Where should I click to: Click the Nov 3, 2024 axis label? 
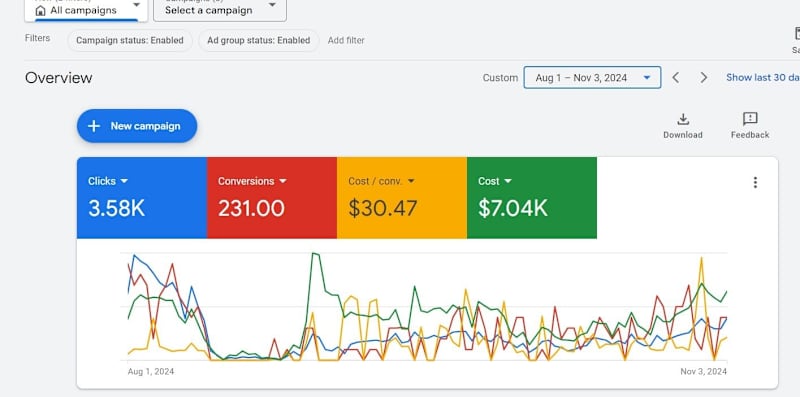click(x=704, y=371)
